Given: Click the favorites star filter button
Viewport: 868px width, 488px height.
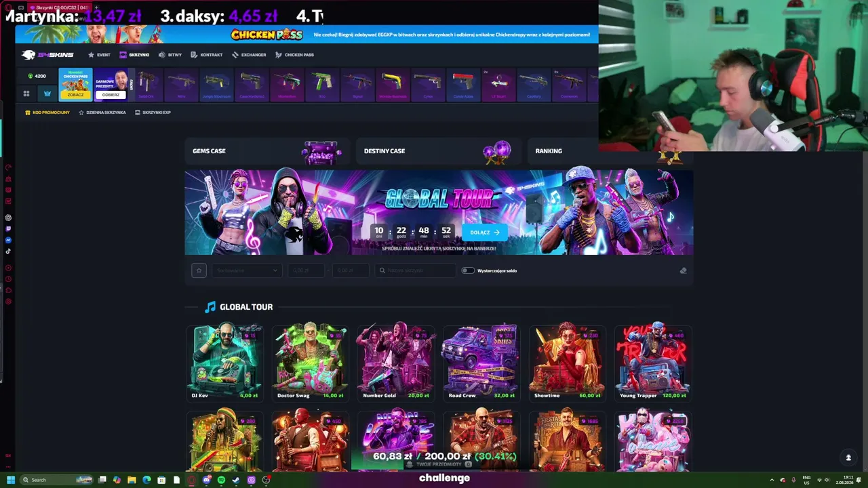Looking at the screenshot, I should (x=199, y=270).
